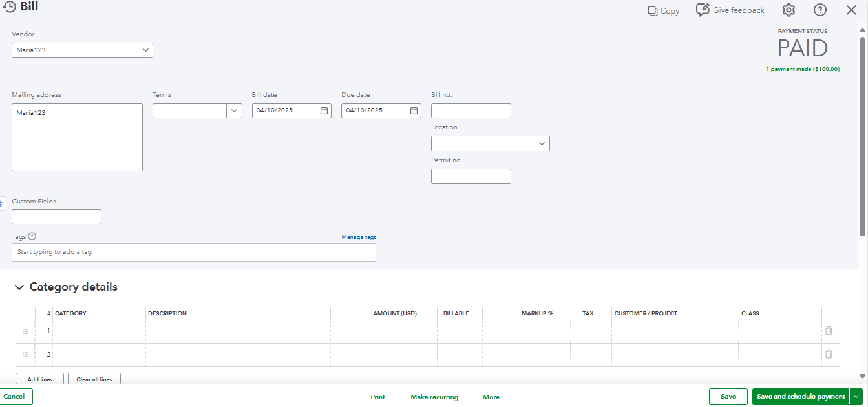Open Save and schedule payment options arrow

tap(857, 397)
